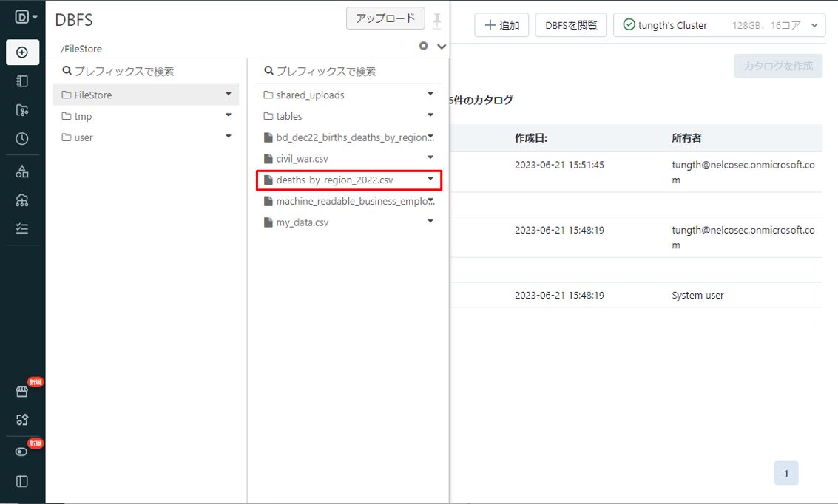Image resolution: width=838 pixels, height=504 pixels.
Task: Open the Partner Connect sidebar icon
Action: pos(22,420)
